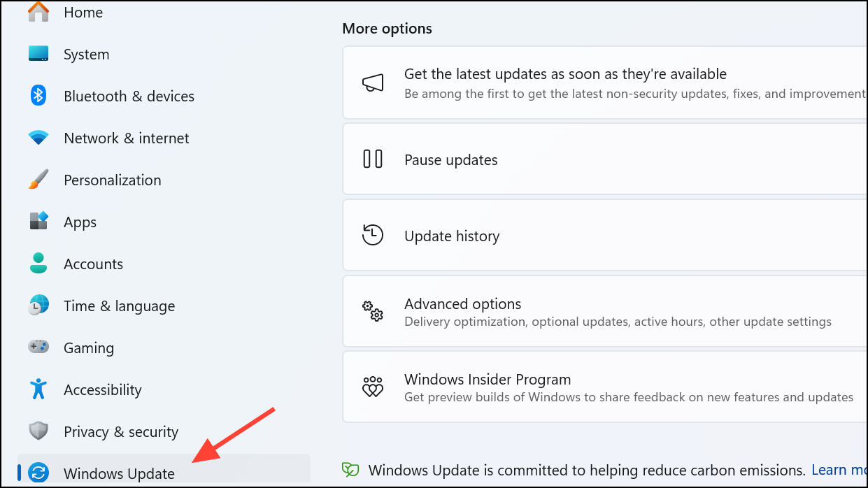Viewport: 868px width, 488px height.
Task: Click the Windows Update sync icon
Action: coord(38,473)
